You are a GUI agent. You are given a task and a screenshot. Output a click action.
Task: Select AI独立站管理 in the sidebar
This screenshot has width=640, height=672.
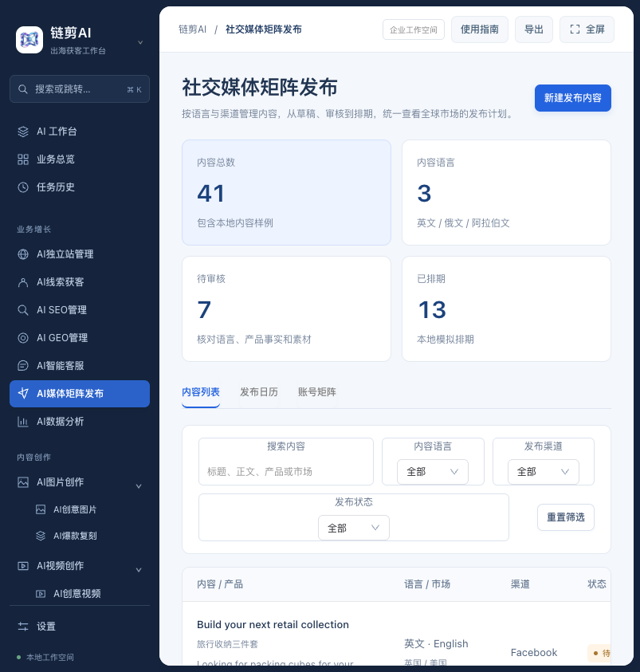80,254
